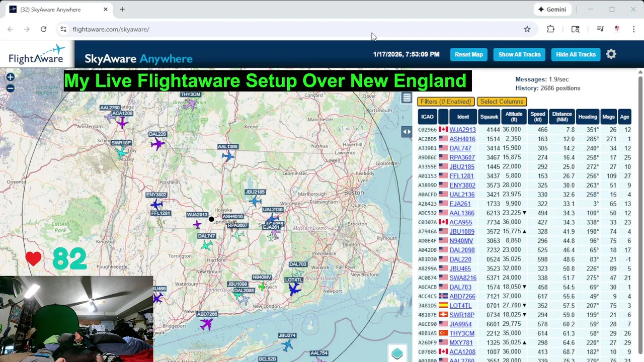Open a new browser tab
The image size is (644, 362).
[x=122, y=9]
